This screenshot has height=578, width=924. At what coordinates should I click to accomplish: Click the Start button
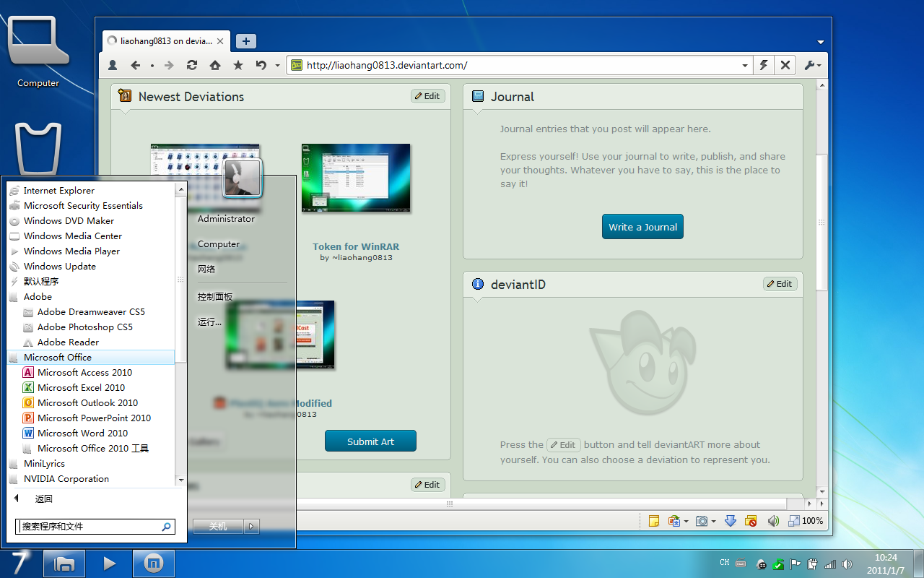coord(21,564)
